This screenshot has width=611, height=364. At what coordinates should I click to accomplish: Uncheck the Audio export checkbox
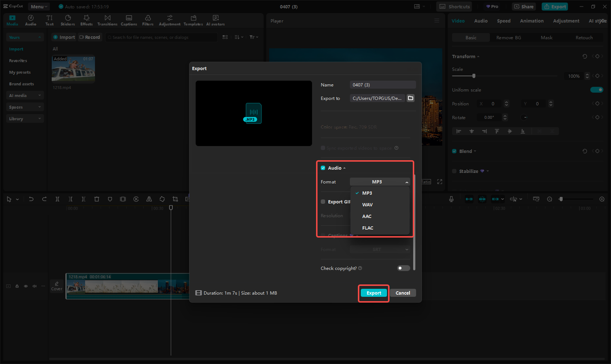pos(323,168)
